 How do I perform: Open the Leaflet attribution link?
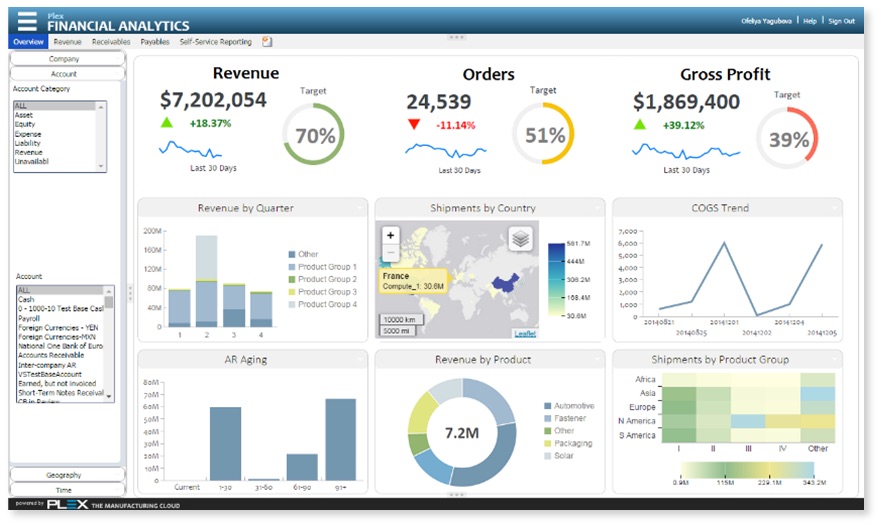pos(524,333)
